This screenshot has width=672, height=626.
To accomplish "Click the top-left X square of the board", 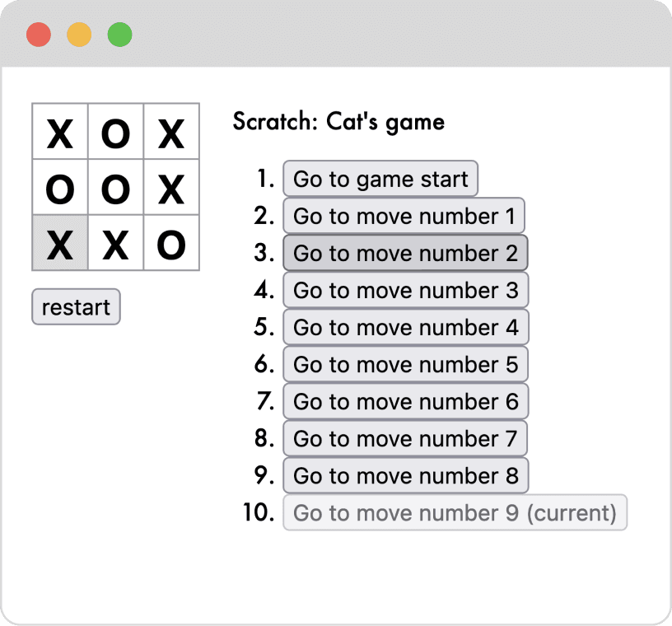I will (x=60, y=133).
